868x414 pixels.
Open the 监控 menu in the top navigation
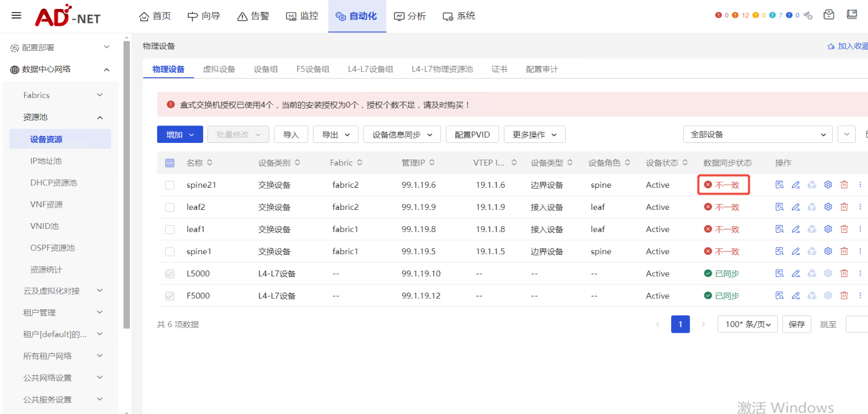click(302, 16)
